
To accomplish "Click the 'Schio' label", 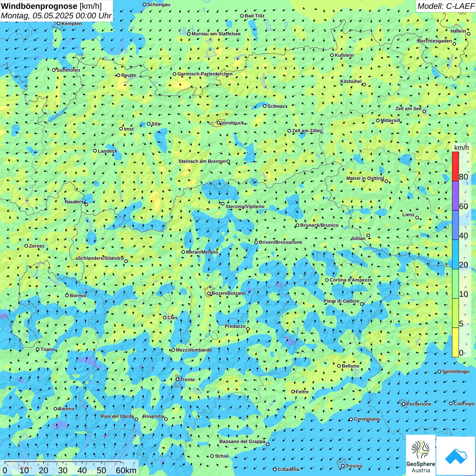I will tap(221, 456).
